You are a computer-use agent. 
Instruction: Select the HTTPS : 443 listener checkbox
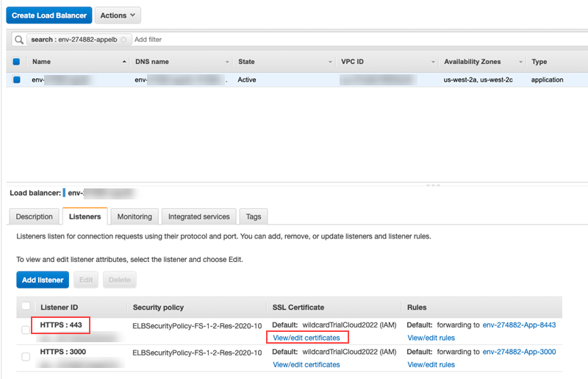[x=26, y=330]
